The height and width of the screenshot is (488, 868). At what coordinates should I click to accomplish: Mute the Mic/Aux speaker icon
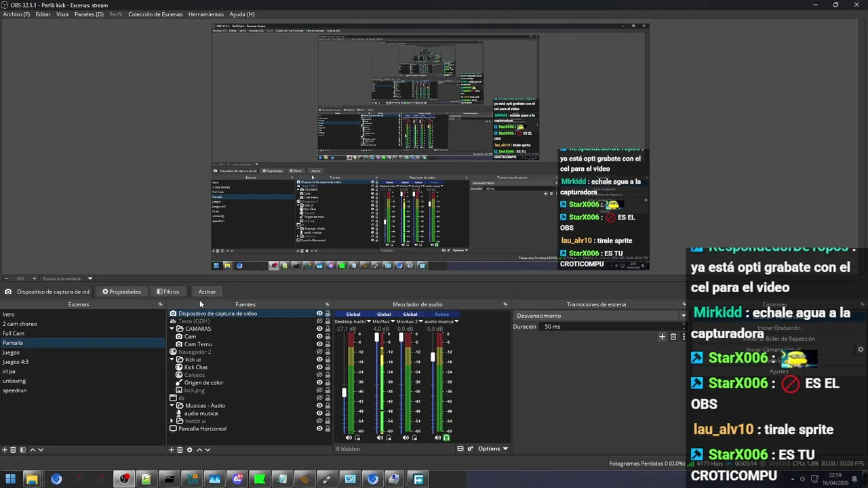380,438
